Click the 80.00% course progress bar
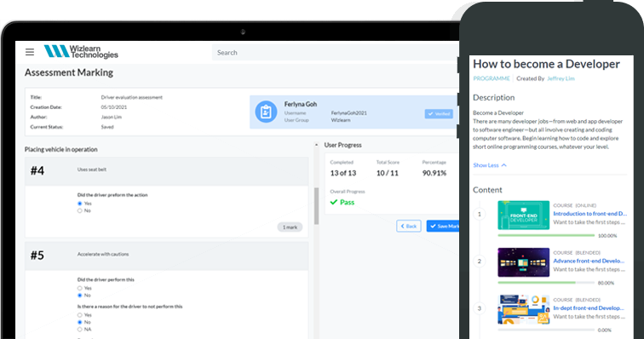Screen dimensions: 644x339 point(546,283)
